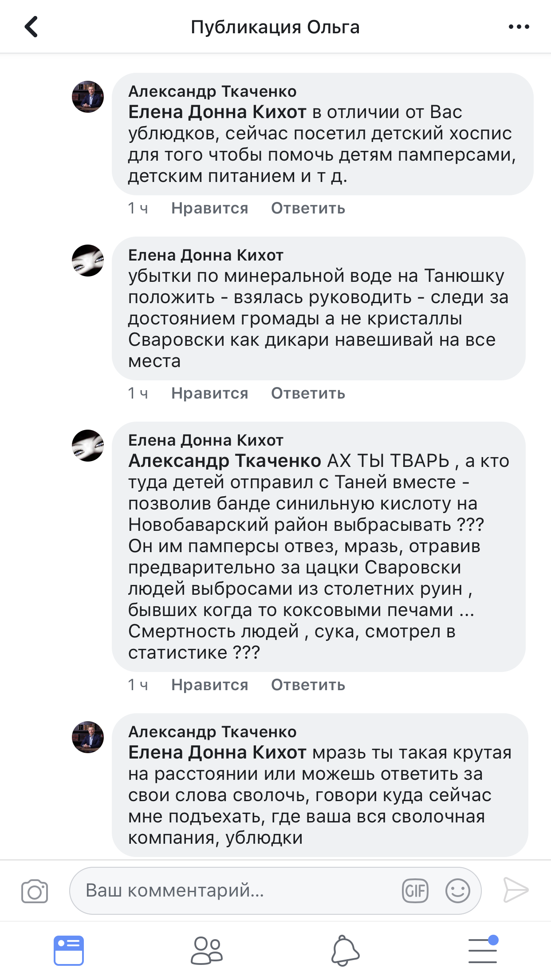Type in the "Ваш комментарий…" field
Viewport: 551px width, 980px height.
pos(240,891)
